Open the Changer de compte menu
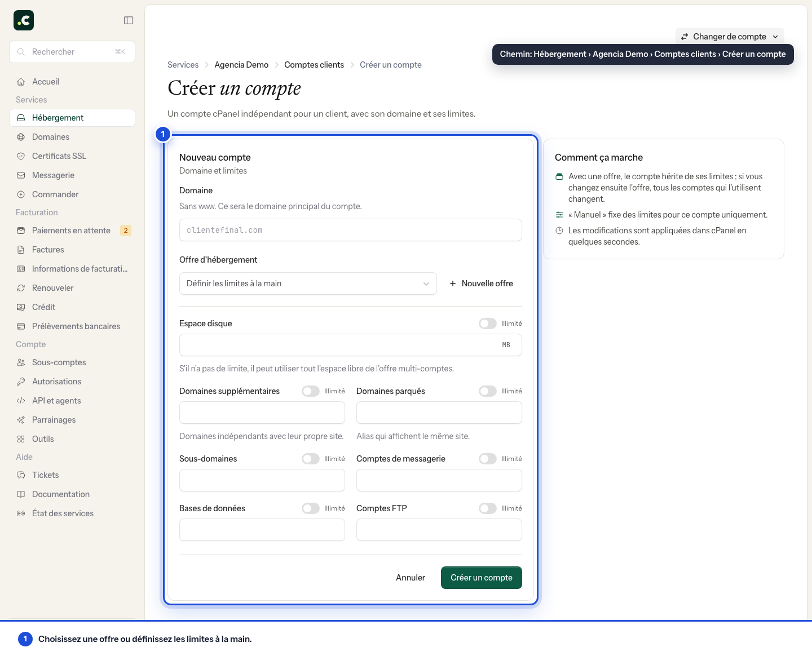812x656 pixels. (x=730, y=37)
